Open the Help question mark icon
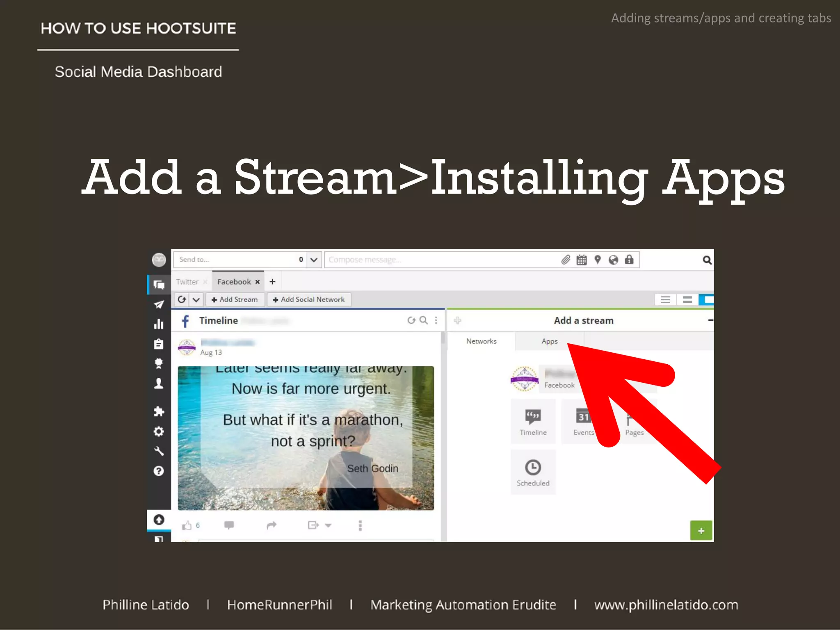 (159, 471)
